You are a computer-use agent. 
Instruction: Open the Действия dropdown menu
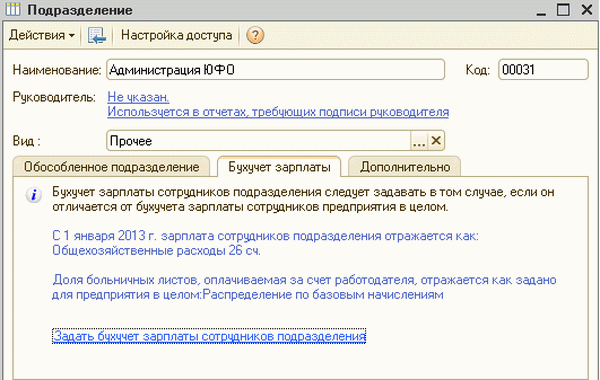click(x=41, y=35)
